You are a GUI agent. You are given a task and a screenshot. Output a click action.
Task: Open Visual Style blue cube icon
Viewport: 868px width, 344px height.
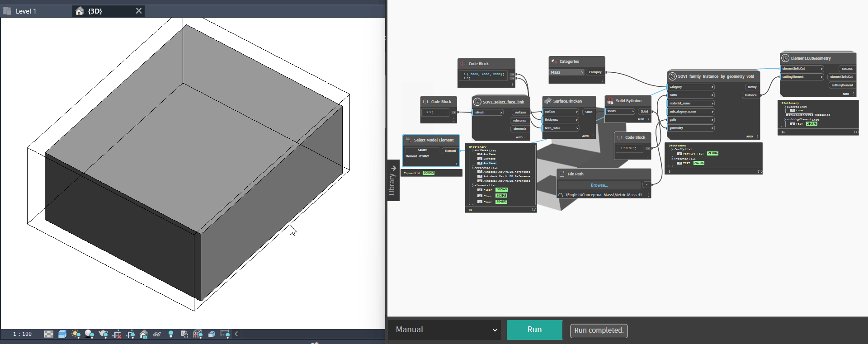(62, 334)
